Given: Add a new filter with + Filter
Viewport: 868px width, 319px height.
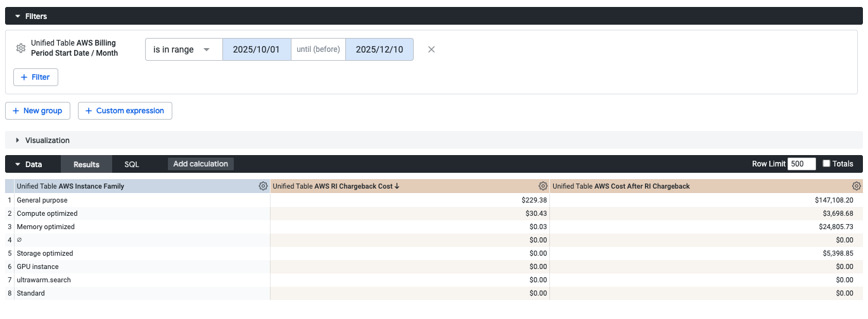Looking at the screenshot, I should pos(35,77).
